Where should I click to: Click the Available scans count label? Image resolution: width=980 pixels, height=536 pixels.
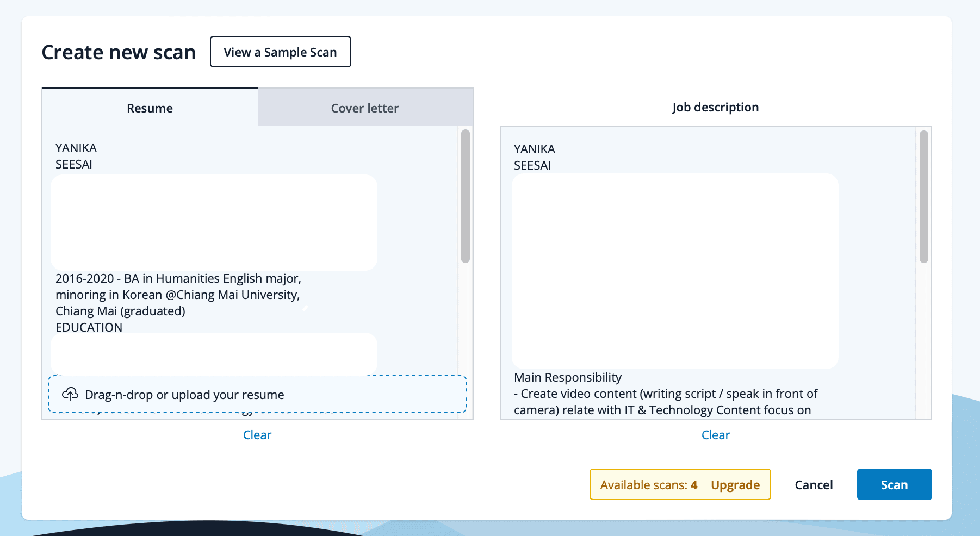point(648,485)
